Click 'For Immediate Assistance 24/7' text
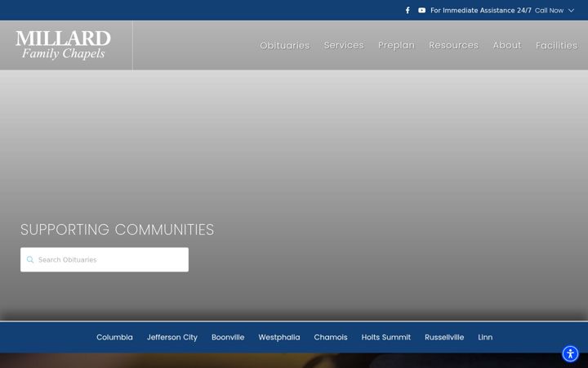 tap(481, 11)
